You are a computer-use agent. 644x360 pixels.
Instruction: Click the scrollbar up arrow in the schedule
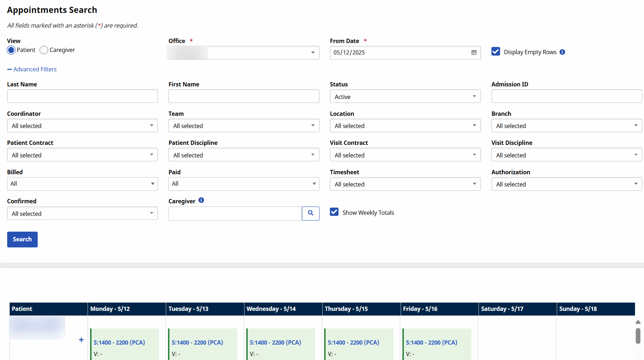coord(638,322)
